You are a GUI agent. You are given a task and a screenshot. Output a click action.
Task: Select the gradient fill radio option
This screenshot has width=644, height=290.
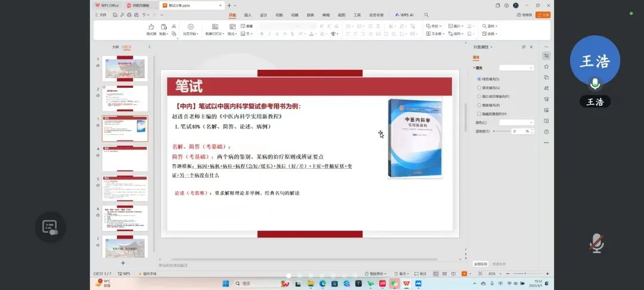coord(479,88)
